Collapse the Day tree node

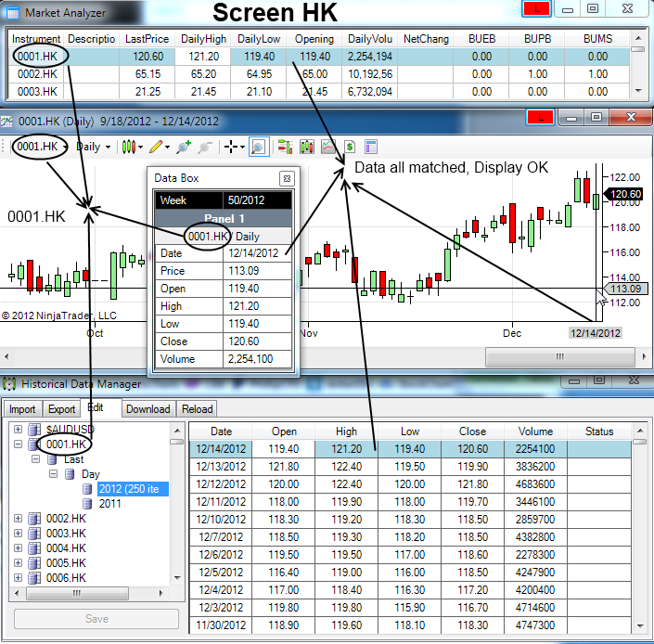(x=54, y=474)
